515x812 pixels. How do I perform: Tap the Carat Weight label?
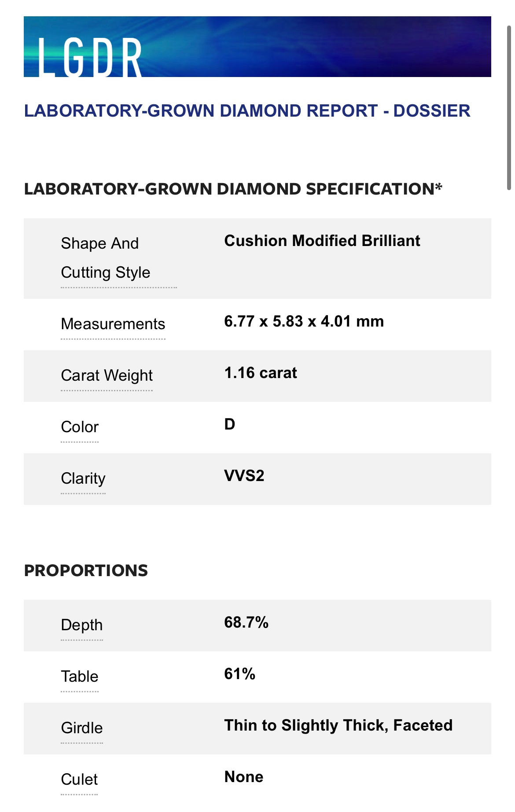(x=107, y=376)
